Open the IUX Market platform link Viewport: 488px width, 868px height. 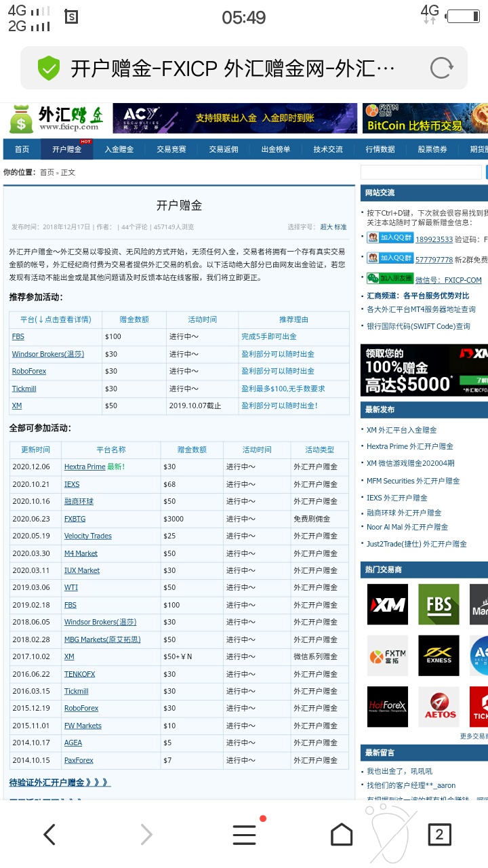[82, 570]
